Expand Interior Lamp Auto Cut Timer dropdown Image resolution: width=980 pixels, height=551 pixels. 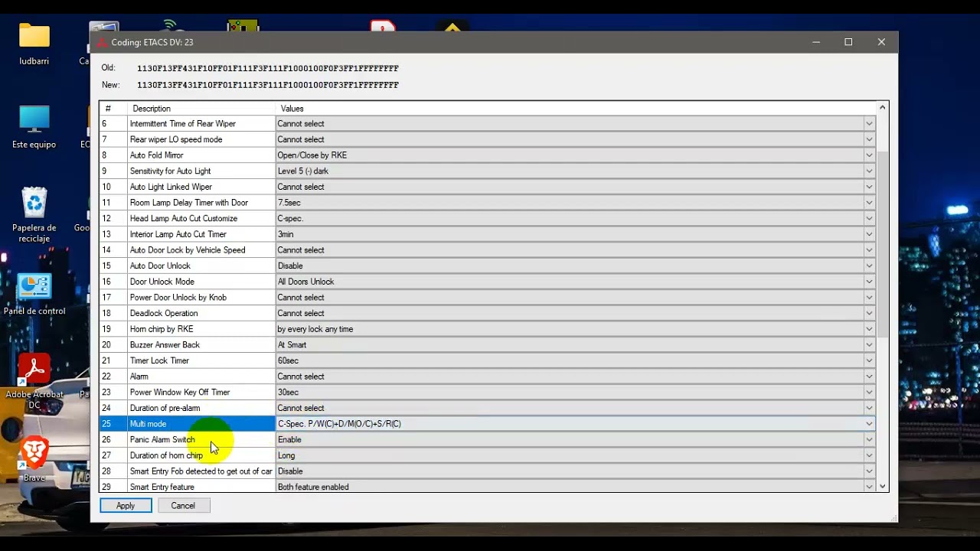(x=869, y=234)
